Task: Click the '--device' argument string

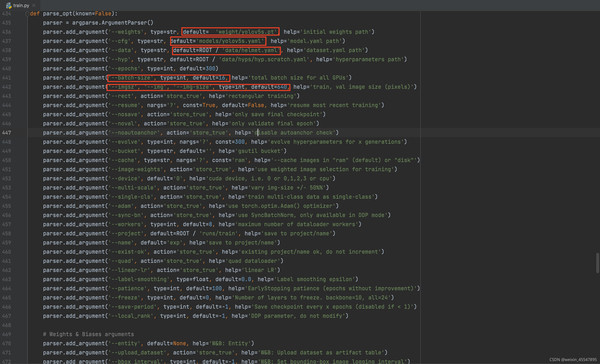Action: [124, 178]
